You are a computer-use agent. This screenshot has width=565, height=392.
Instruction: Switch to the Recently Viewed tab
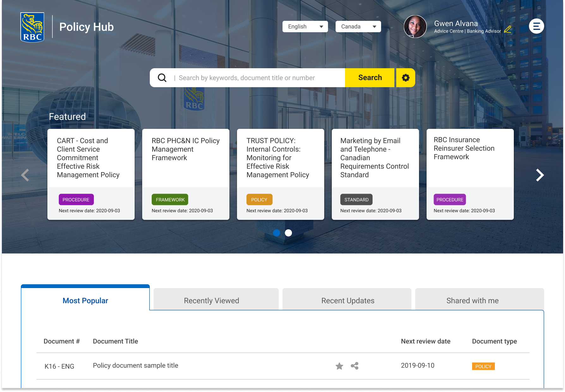(211, 300)
